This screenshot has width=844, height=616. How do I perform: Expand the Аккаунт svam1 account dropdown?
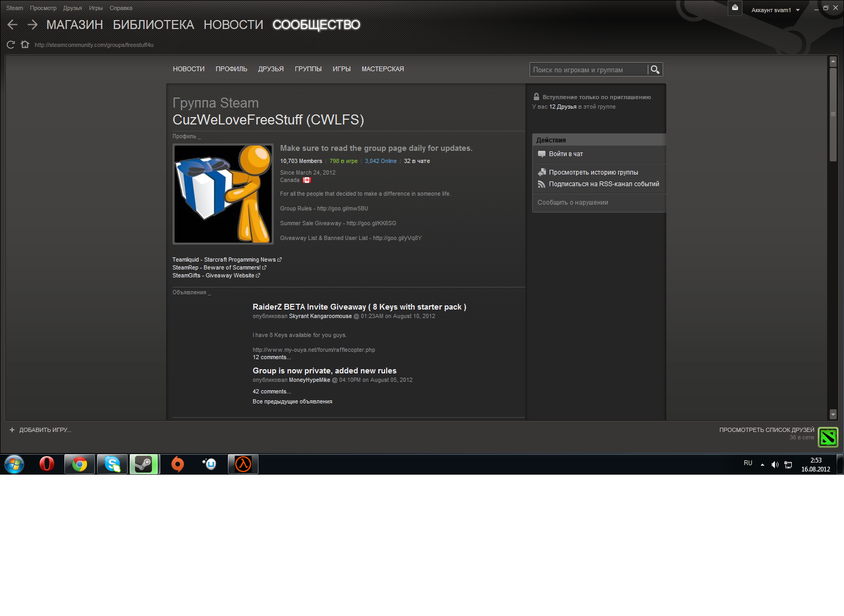[775, 10]
